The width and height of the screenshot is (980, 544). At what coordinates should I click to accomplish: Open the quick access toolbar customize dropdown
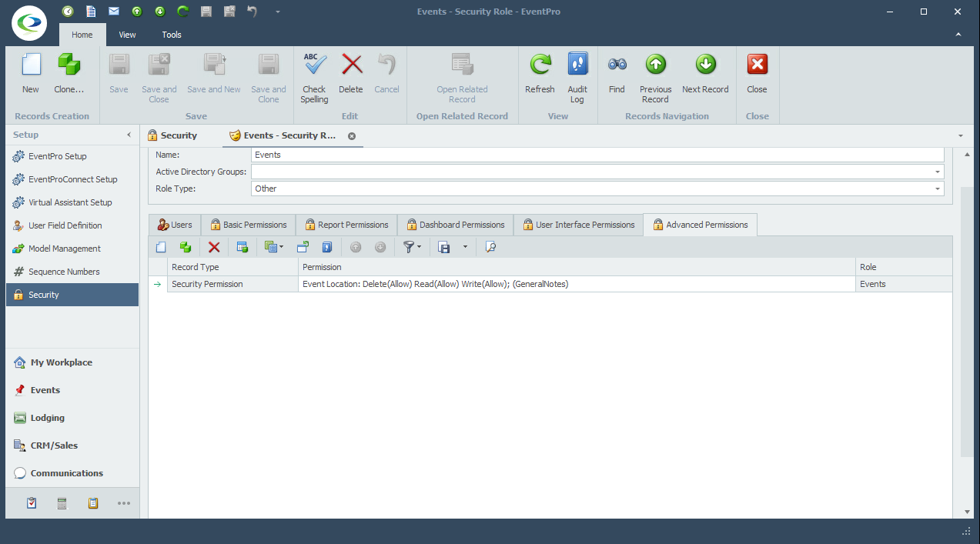click(x=278, y=12)
